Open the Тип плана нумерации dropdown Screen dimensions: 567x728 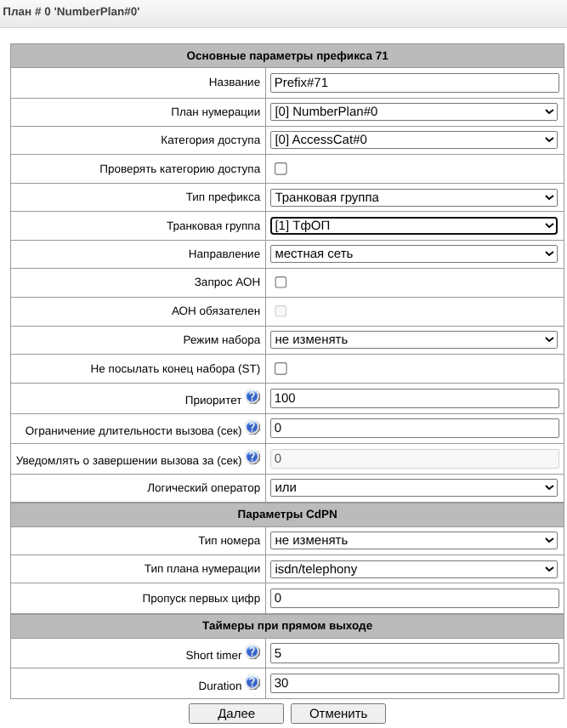tap(414, 568)
